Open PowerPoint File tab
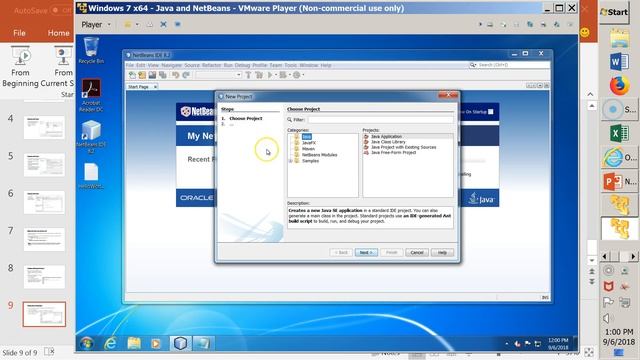Viewport: 640px width, 360px height. point(19,33)
